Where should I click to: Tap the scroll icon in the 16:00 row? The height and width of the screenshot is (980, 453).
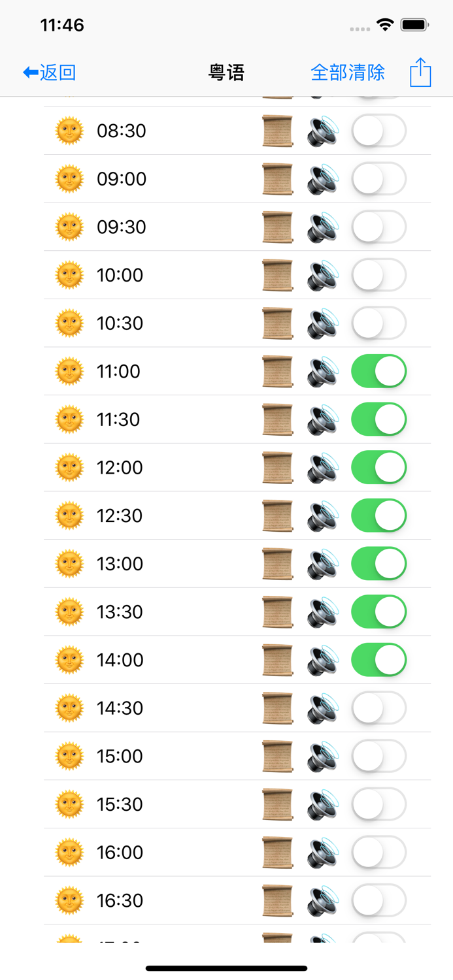click(277, 852)
